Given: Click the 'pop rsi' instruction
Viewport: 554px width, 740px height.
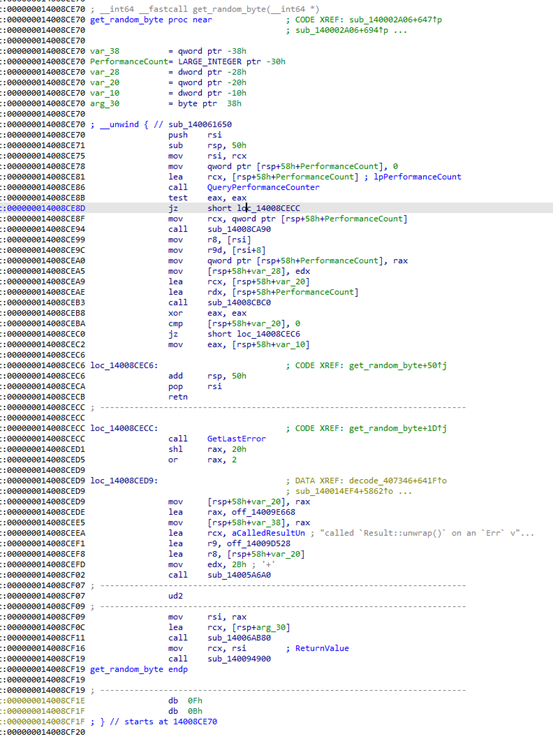Looking at the screenshot, I should [195, 387].
